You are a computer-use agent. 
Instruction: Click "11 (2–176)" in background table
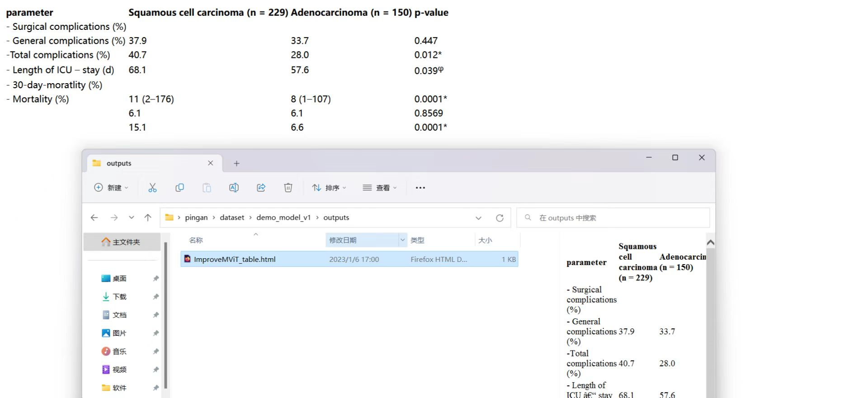tap(151, 99)
